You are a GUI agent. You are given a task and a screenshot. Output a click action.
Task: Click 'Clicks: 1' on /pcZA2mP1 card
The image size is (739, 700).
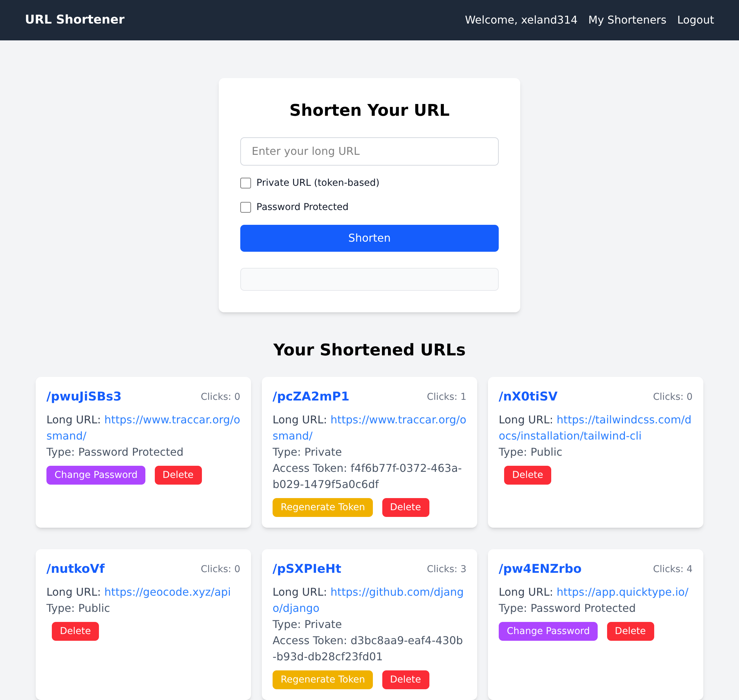(x=447, y=397)
